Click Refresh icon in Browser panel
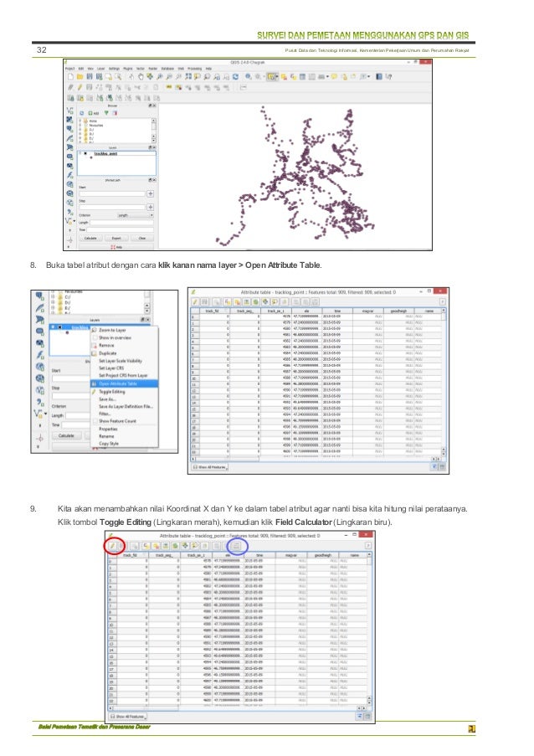The width and height of the screenshot is (534, 756). tap(81, 113)
